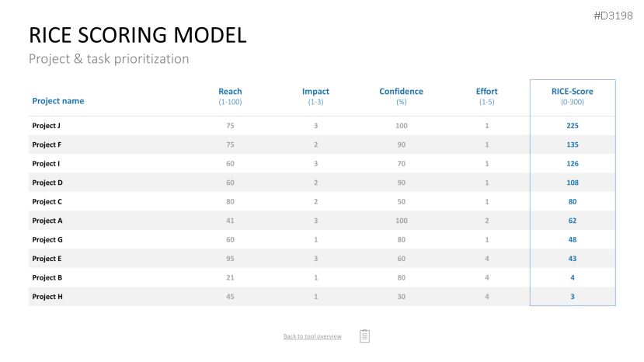This screenshot has width=644, height=362.
Task: Click RICE score 108 for Project D
Action: tap(572, 183)
